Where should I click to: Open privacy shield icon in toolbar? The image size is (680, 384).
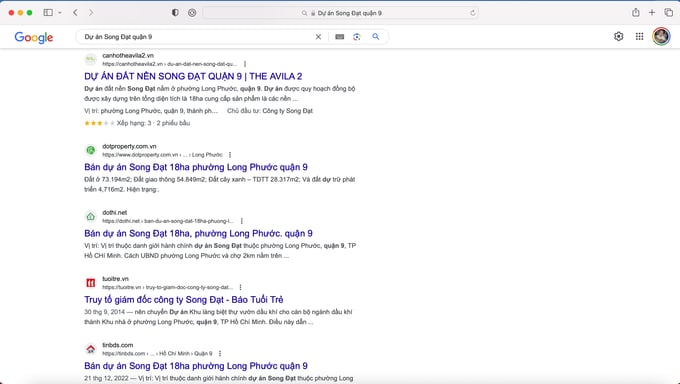pyautogui.click(x=175, y=13)
